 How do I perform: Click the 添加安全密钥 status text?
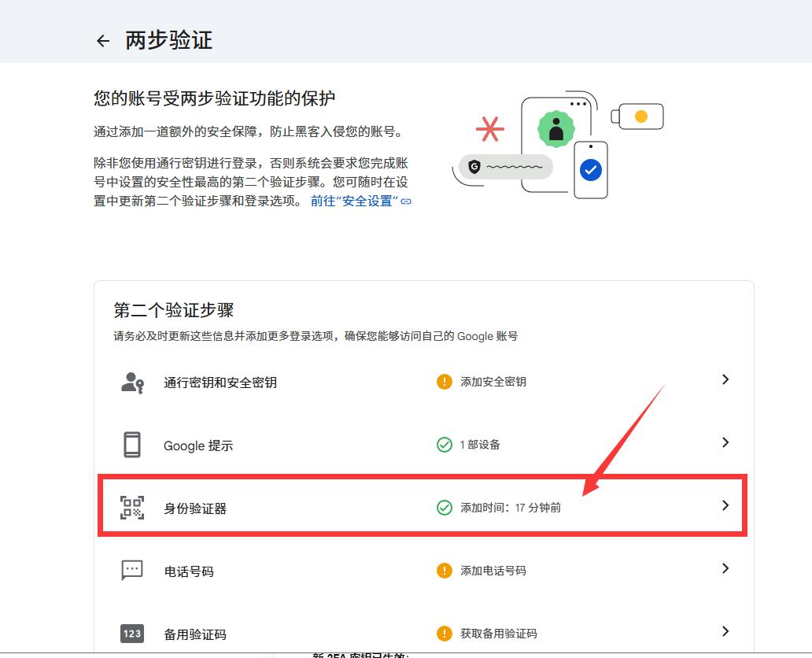pyautogui.click(x=493, y=382)
